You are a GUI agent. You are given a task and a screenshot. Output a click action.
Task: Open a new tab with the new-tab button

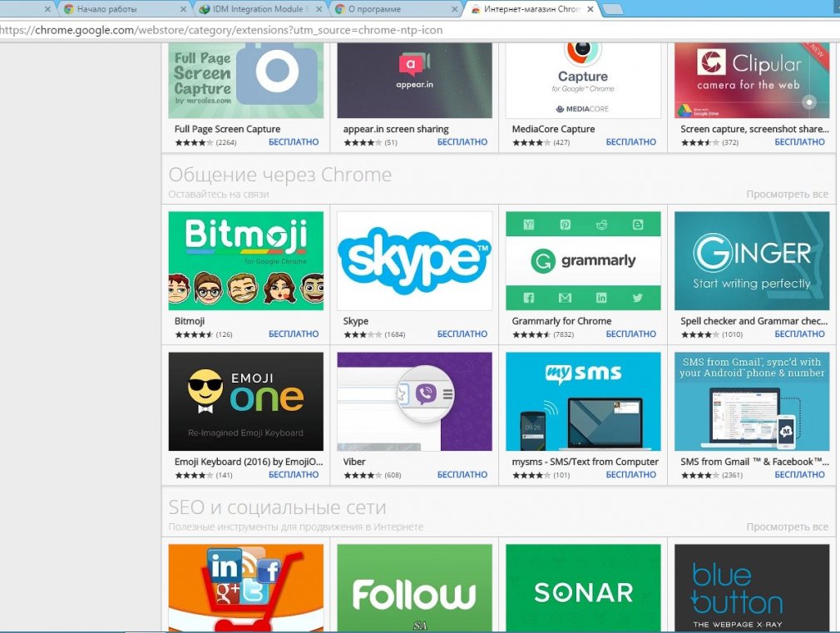(613, 9)
